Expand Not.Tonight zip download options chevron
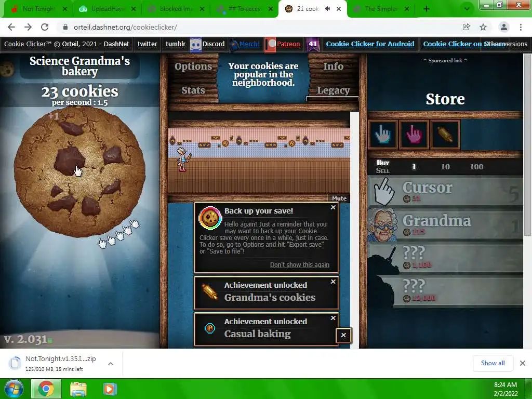Image resolution: width=532 pixels, height=399 pixels. (x=110, y=363)
